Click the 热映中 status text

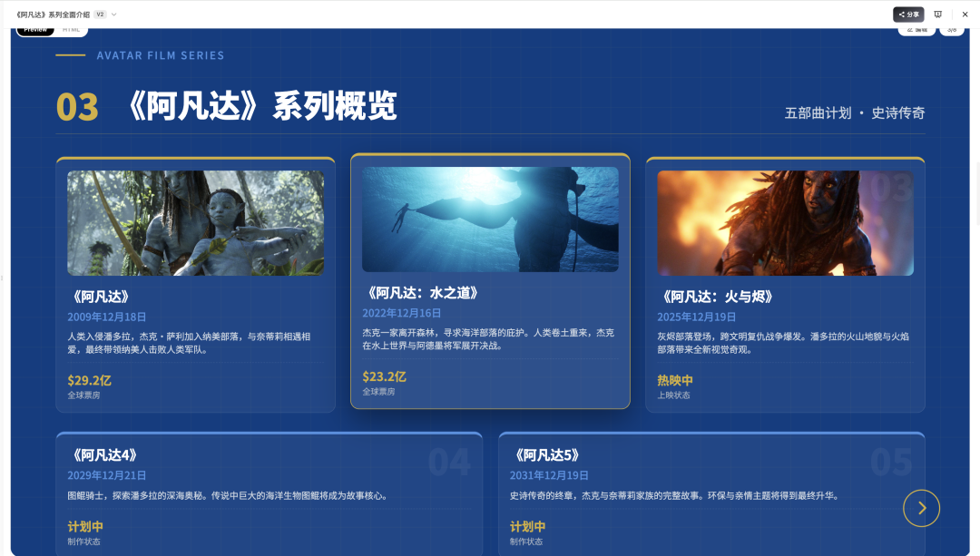pyautogui.click(x=675, y=380)
